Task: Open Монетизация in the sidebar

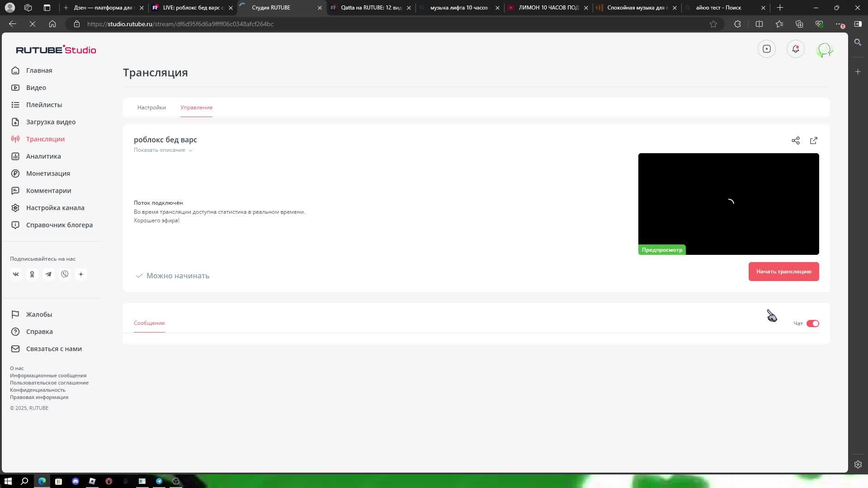Action: pyautogui.click(x=48, y=174)
